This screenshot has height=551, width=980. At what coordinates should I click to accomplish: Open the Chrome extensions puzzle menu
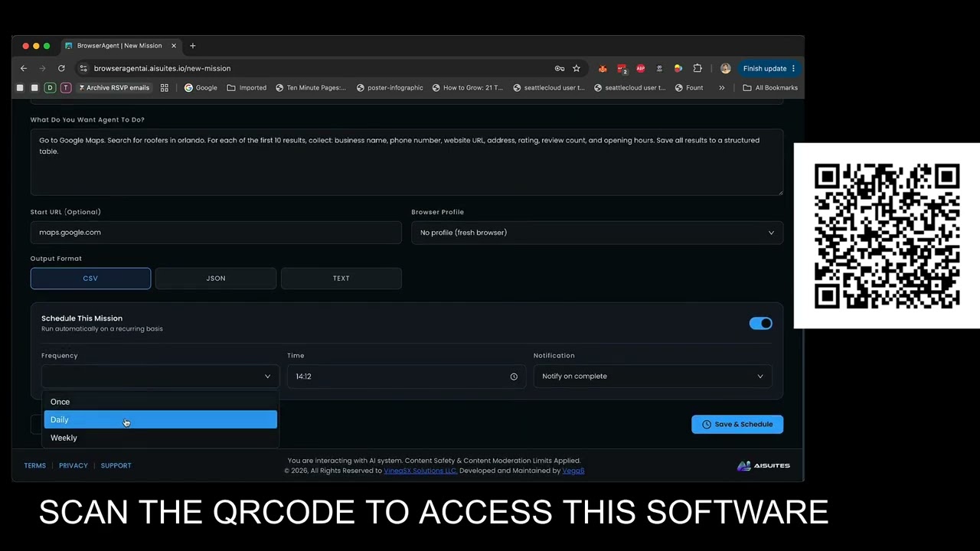(697, 68)
